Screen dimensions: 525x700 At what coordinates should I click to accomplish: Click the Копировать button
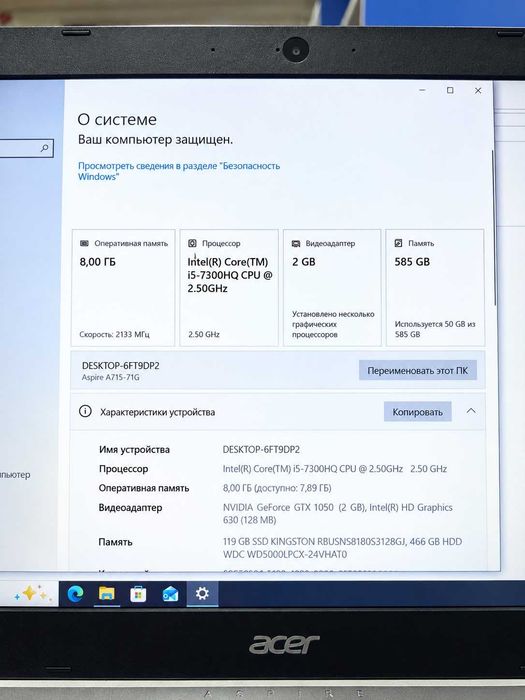pyautogui.click(x=417, y=412)
